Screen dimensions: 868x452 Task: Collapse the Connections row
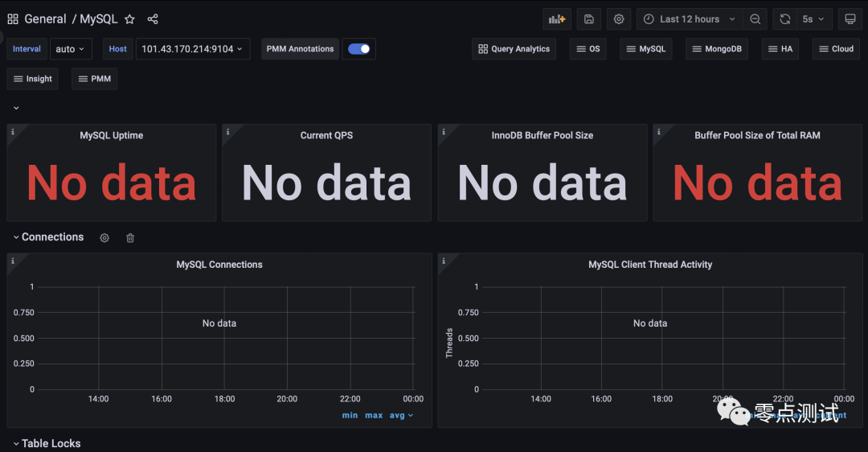coord(48,237)
